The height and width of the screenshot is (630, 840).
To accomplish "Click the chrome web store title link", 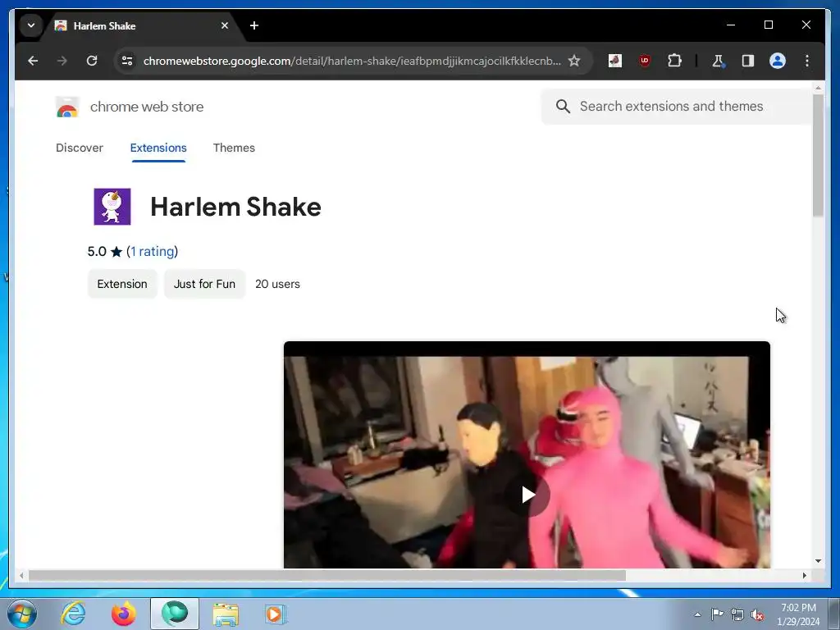I will coord(147,107).
